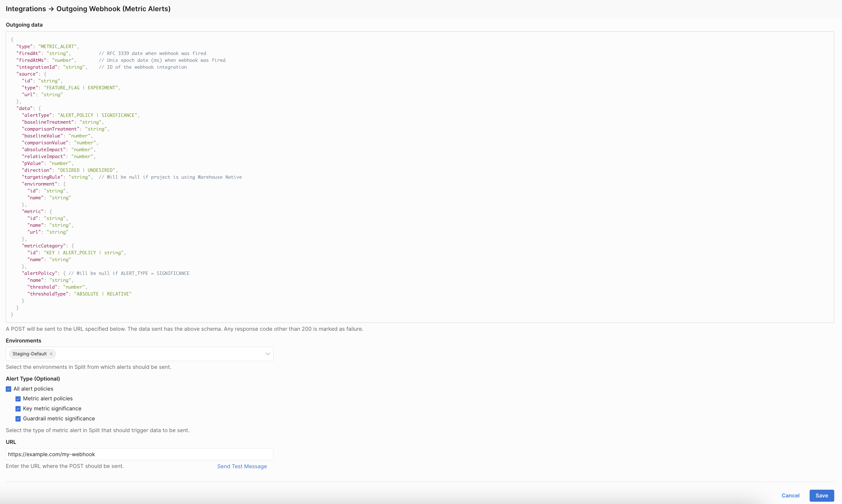Remove the Staging-Default environment tag
Viewport: 842px width, 504px height.
51,354
